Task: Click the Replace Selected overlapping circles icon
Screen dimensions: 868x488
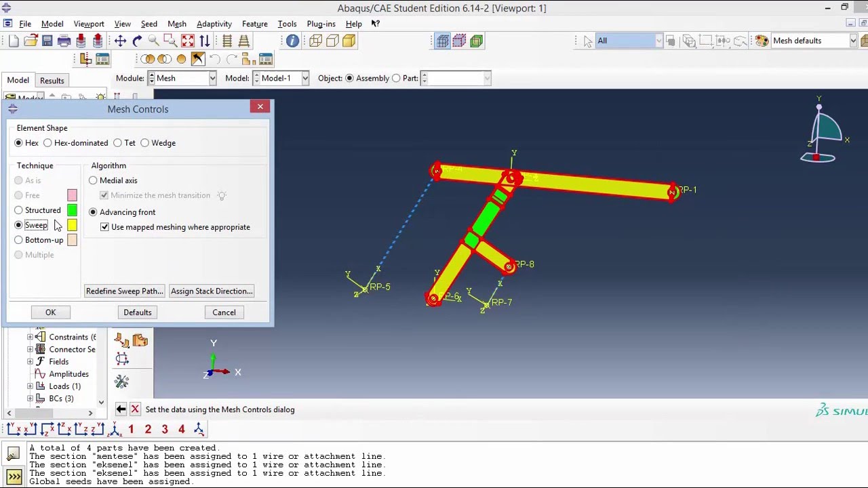Action: coord(149,59)
